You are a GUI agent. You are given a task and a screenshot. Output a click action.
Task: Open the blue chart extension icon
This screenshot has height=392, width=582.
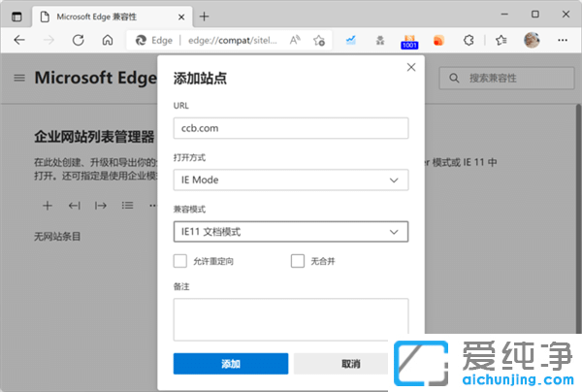351,40
